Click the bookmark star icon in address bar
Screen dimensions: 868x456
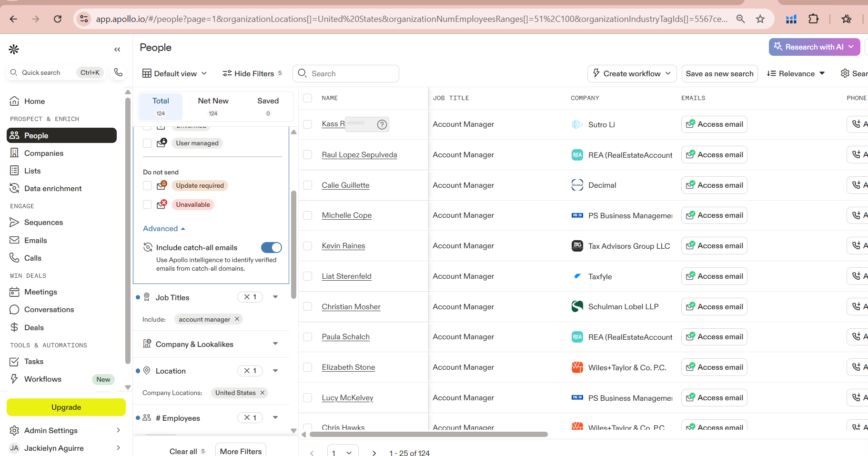click(760, 19)
